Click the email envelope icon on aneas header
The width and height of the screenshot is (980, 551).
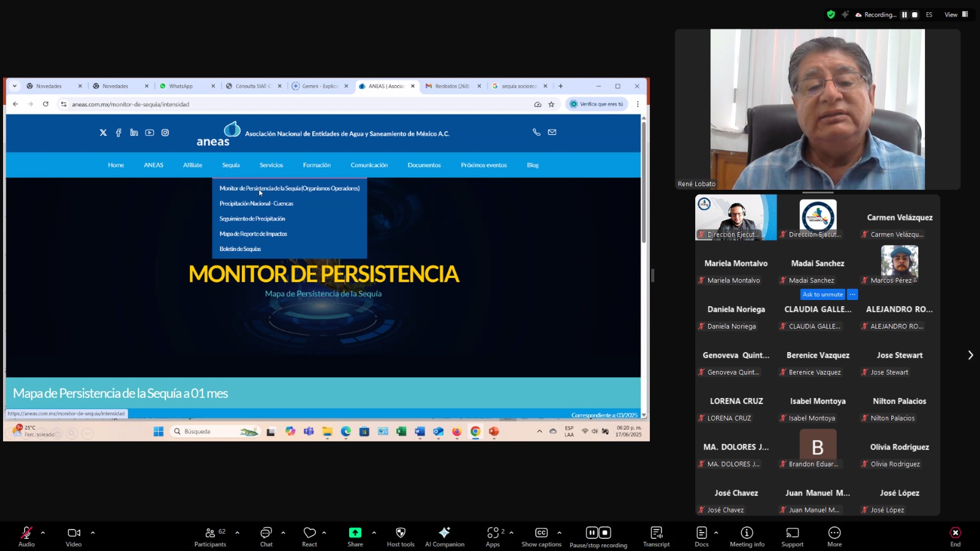coord(552,132)
